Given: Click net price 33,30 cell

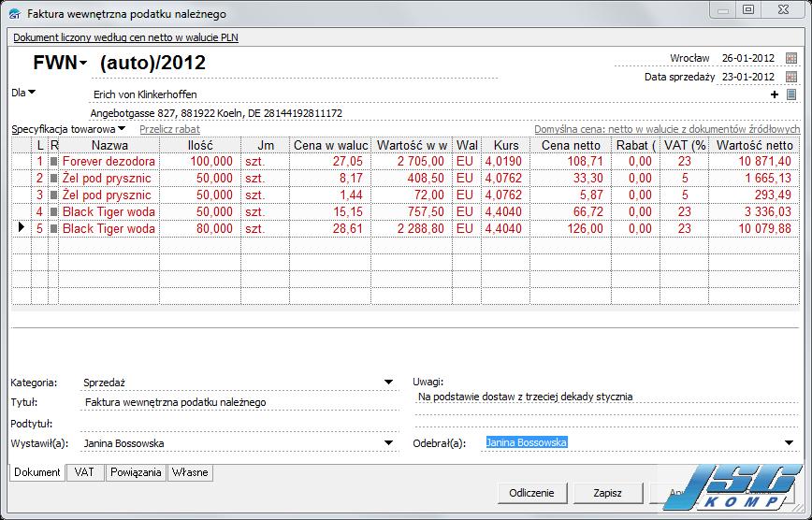Looking at the screenshot, I should tap(571, 179).
